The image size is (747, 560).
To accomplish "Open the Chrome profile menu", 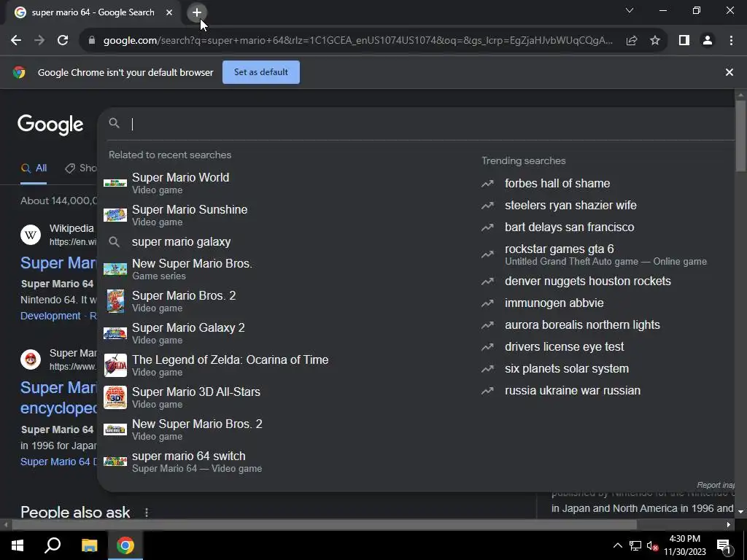I will 708,41.
